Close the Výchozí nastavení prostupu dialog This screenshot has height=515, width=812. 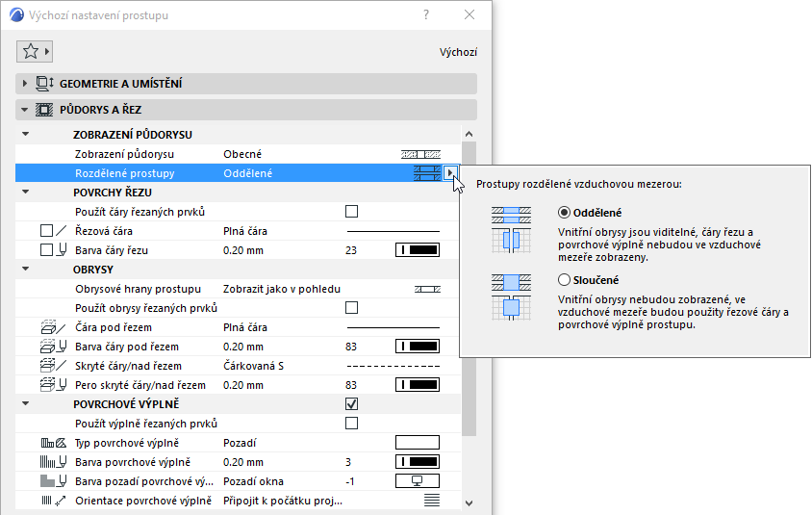[x=469, y=14]
